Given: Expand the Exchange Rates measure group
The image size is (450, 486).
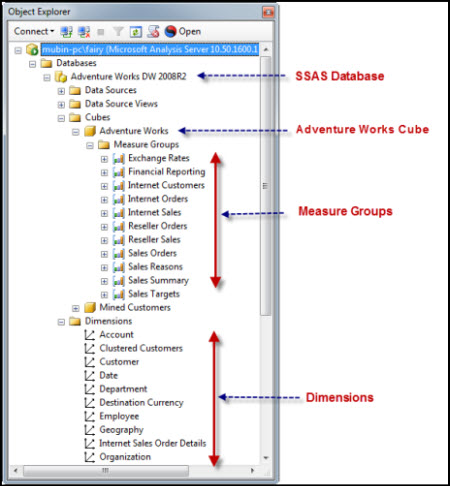Looking at the screenshot, I should pos(104,159).
